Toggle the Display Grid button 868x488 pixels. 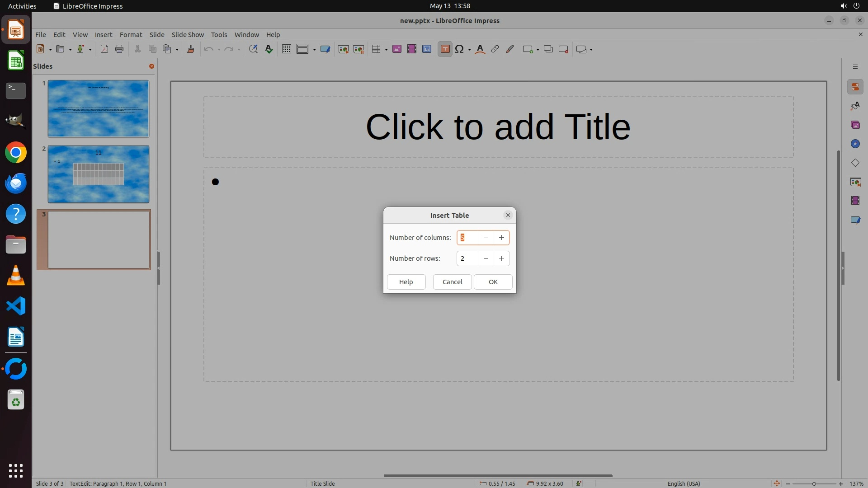pyautogui.click(x=286, y=49)
